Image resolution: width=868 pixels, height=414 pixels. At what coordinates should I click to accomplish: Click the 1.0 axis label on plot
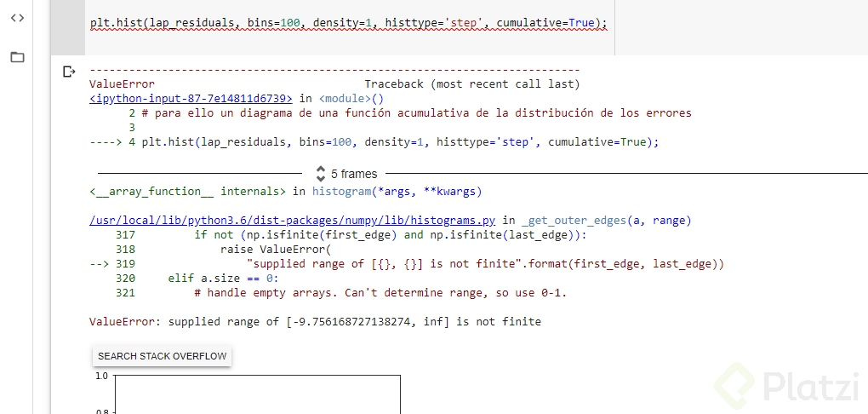pyautogui.click(x=101, y=377)
